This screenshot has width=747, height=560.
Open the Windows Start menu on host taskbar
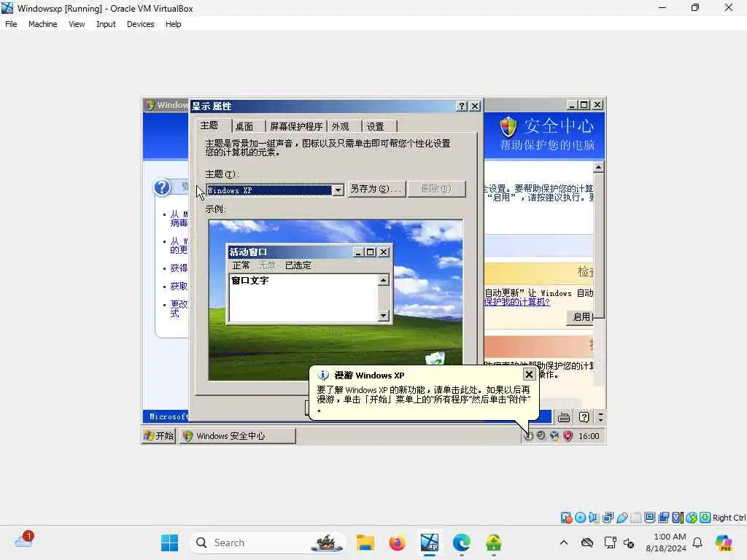coord(169,542)
